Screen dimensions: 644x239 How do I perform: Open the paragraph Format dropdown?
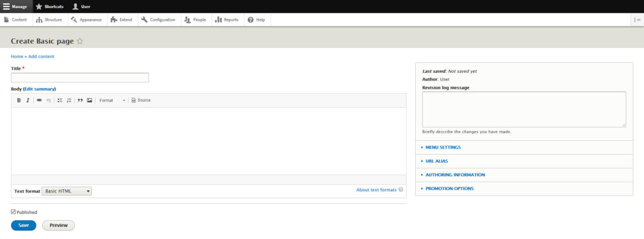(112, 100)
